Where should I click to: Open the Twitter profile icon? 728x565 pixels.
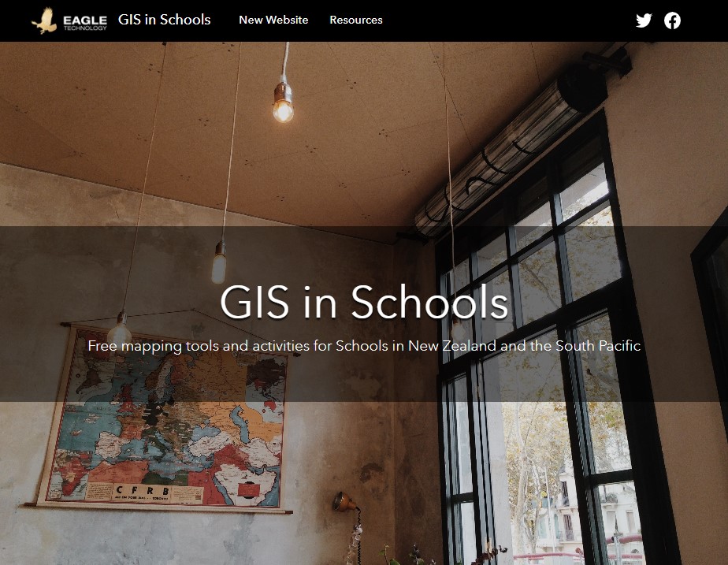[644, 20]
